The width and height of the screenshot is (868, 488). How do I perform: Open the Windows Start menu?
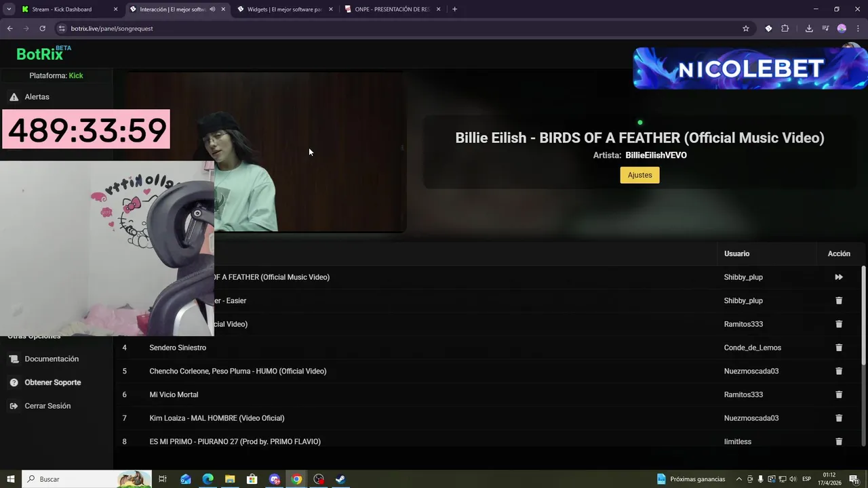(x=10, y=479)
